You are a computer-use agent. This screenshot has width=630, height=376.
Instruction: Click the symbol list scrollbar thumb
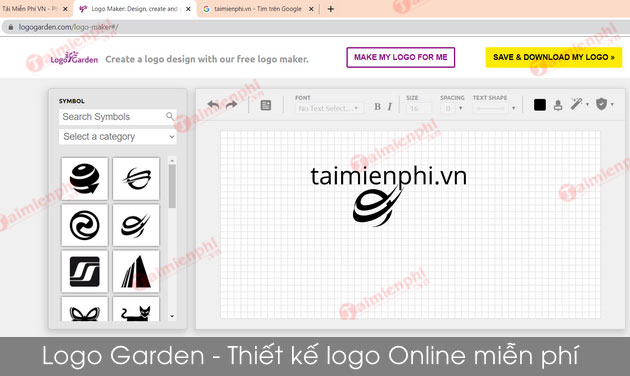[172, 186]
